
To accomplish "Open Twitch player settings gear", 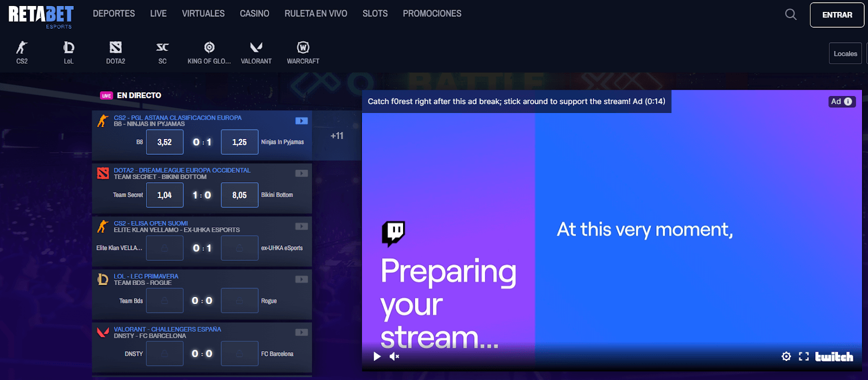I will point(786,357).
